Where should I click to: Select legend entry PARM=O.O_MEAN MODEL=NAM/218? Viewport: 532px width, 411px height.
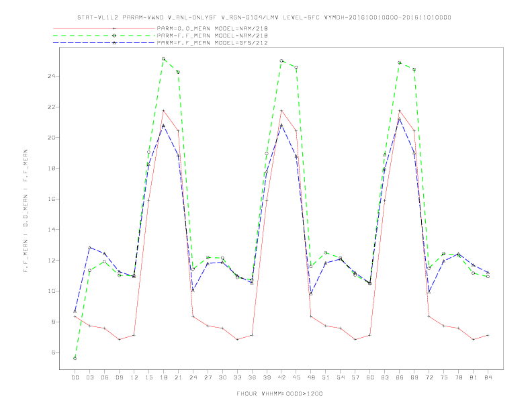pos(212,28)
